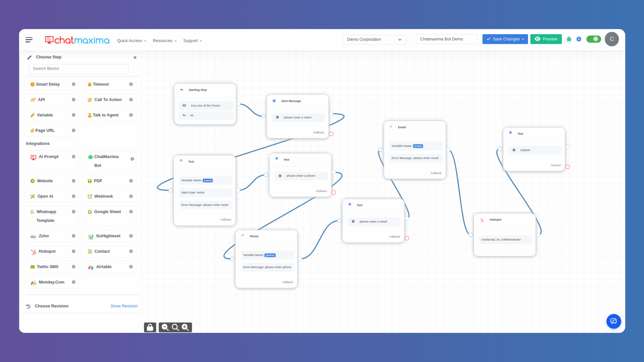This screenshot has width=644, height=362.
Task: Click the zoom out magnifier icon
Action: coord(165,327)
